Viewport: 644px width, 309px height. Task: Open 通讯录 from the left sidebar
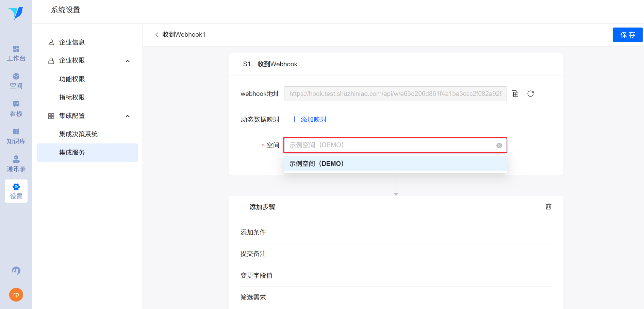coord(16,164)
